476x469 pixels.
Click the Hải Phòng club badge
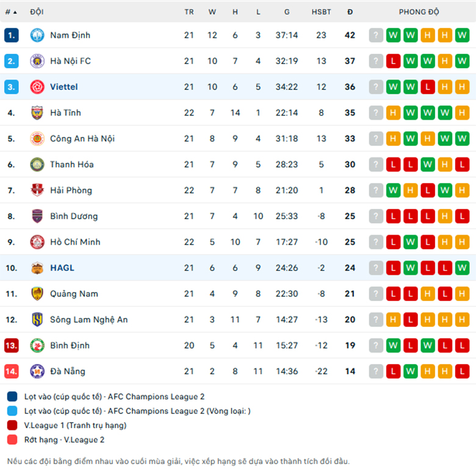click(x=37, y=190)
